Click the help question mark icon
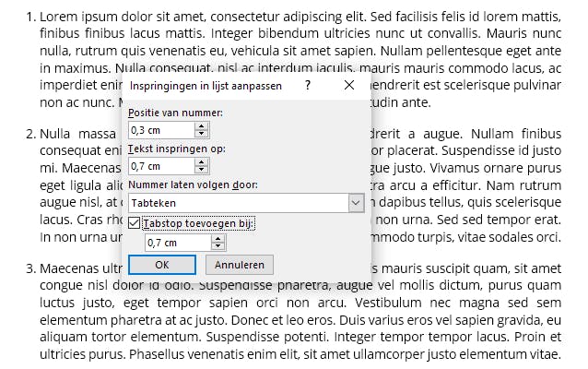 [x=308, y=85]
